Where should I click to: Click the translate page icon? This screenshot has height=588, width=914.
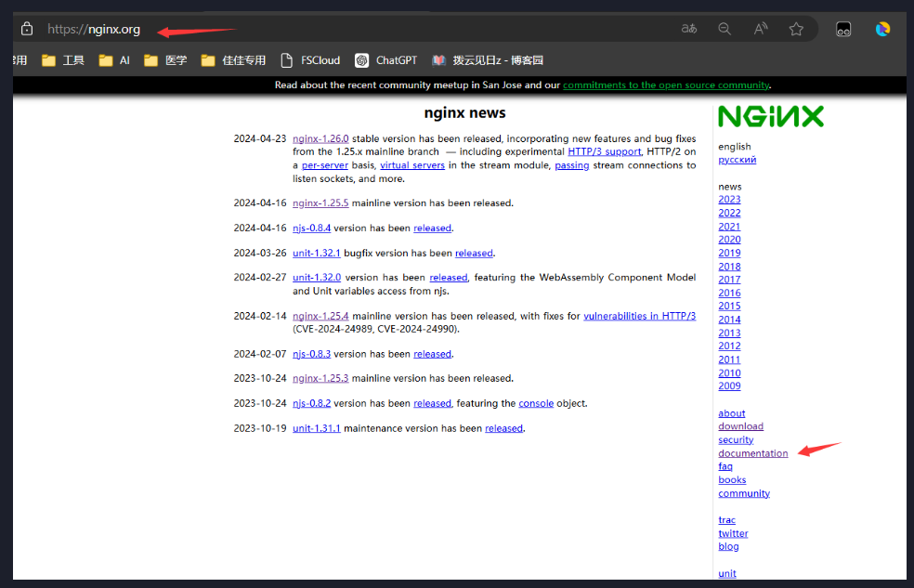[689, 29]
